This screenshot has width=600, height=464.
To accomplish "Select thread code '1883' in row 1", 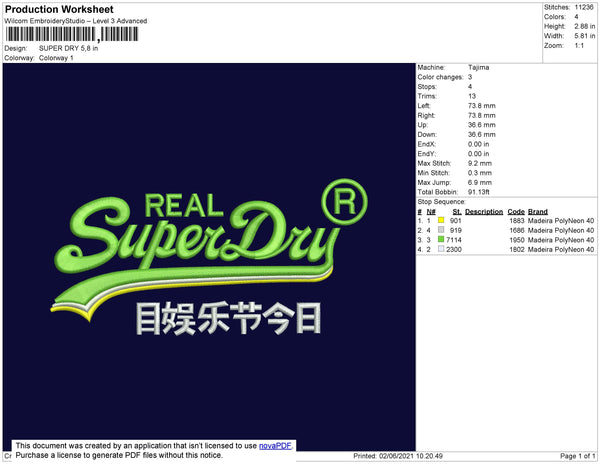I will coord(517,221).
